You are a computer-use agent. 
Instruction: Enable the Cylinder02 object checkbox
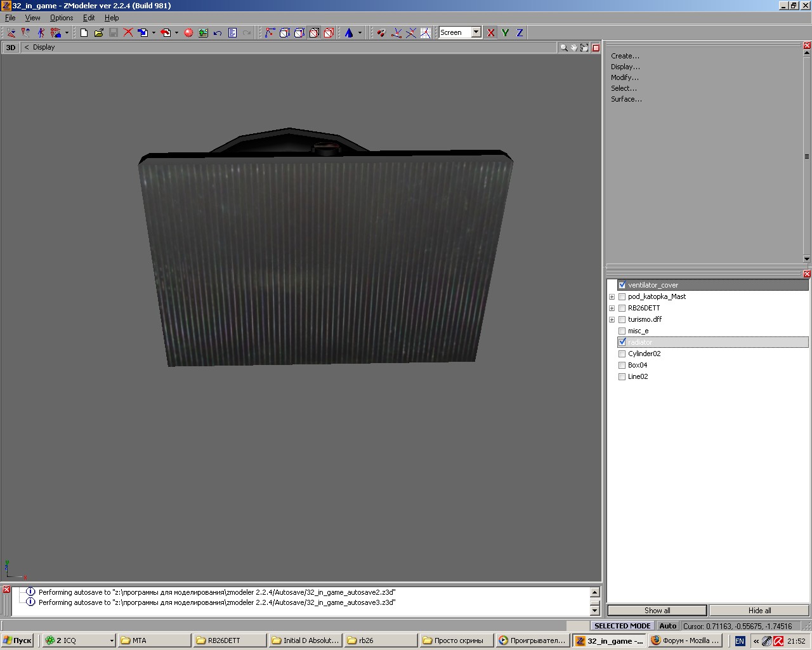point(622,354)
